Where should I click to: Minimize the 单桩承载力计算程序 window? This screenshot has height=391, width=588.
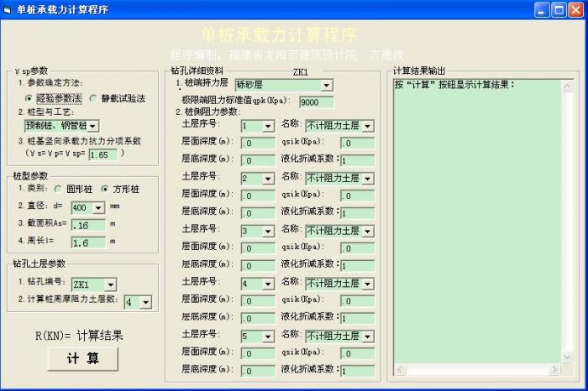tap(542, 10)
